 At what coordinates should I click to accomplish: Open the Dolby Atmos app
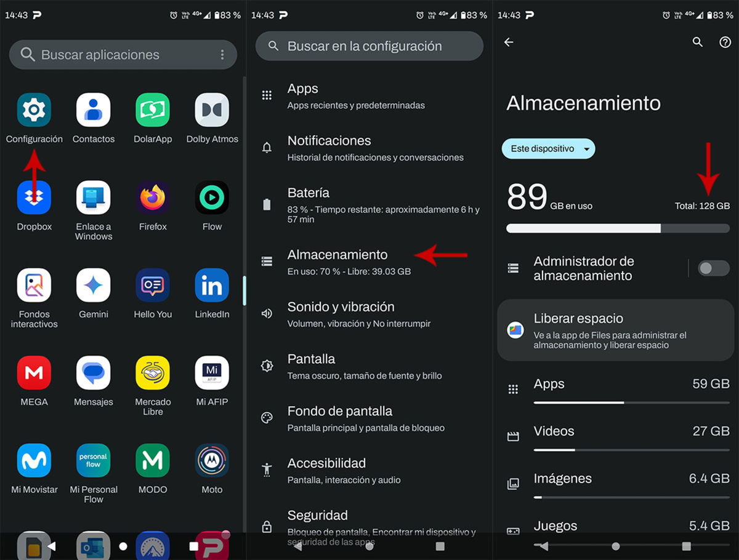click(x=212, y=111)
